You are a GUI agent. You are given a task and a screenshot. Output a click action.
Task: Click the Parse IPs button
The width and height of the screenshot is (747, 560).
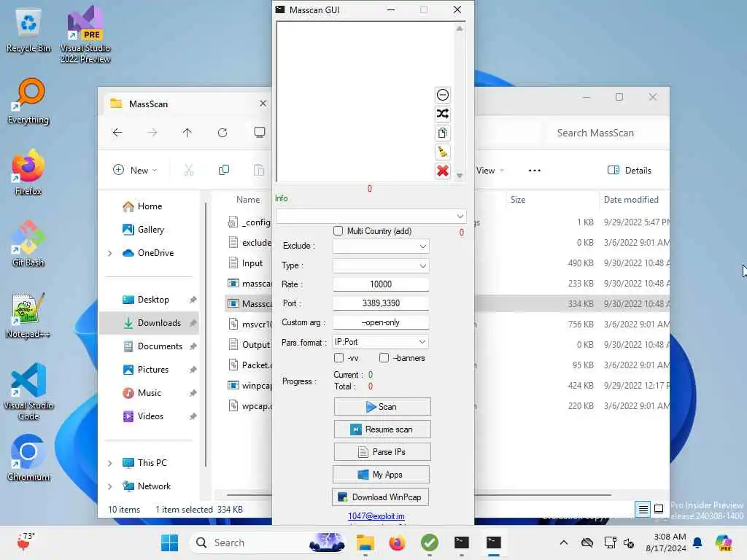382,452
